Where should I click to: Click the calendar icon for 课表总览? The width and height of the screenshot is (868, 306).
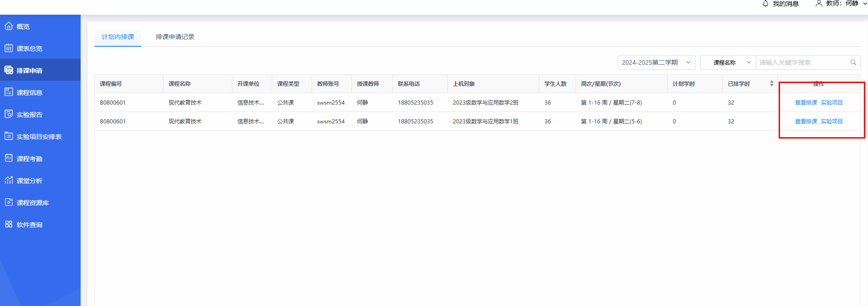9,48
